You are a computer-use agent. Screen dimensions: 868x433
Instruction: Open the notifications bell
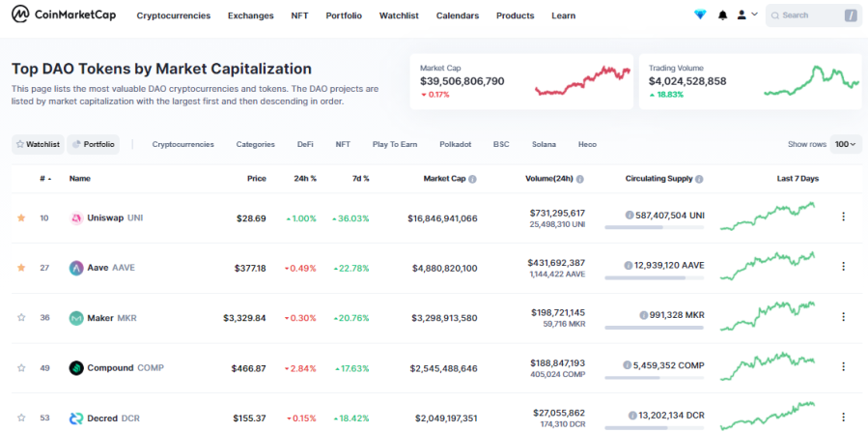722,15
